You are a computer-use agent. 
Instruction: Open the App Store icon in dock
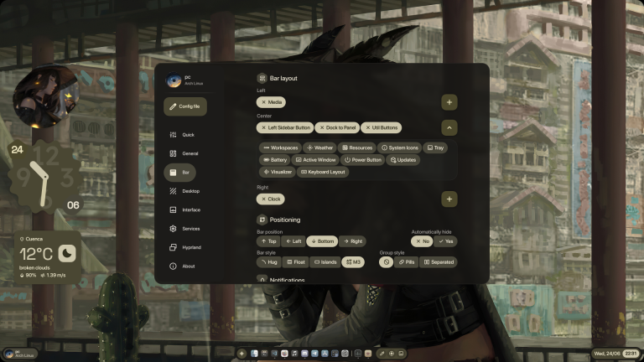[x=325, y=354]
